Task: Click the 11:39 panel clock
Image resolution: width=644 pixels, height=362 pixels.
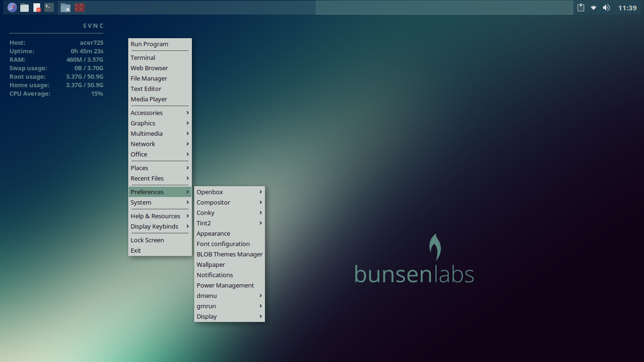Action: 627,8
